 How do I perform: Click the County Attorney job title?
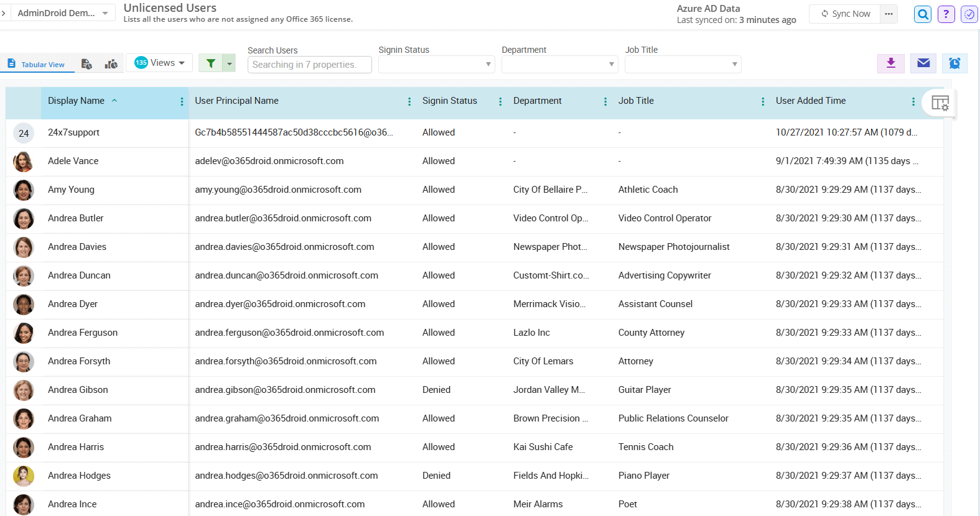(651, 333)
